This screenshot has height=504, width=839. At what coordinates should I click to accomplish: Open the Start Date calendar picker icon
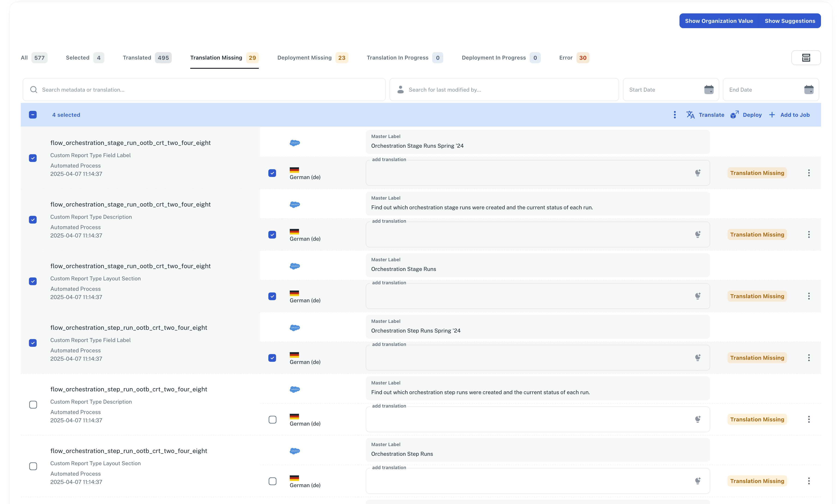[709, 90]
